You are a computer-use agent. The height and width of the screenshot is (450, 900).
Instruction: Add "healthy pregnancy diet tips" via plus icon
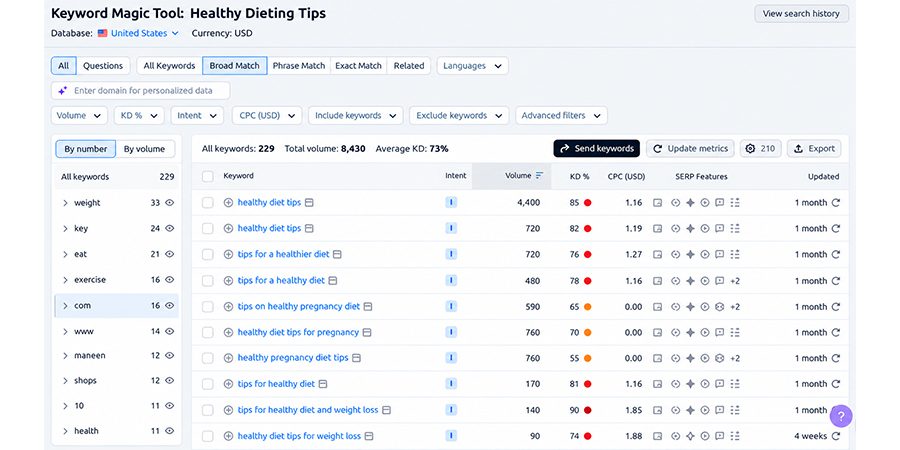(228, 358)
